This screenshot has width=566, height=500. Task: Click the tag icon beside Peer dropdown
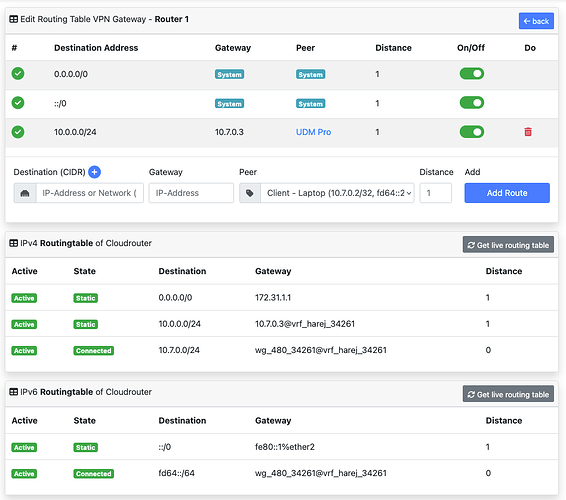[x=249, y=193]
